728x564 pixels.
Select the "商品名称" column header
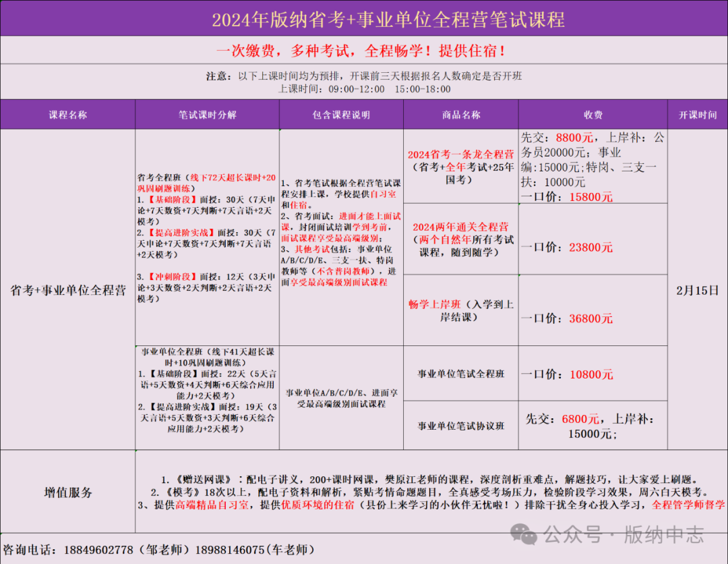[461, 115]
